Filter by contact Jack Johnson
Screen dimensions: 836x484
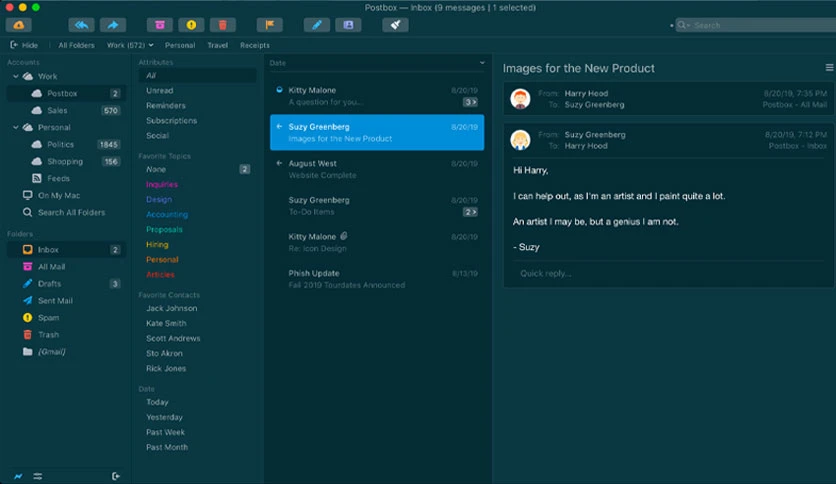(x=172, y=308)
